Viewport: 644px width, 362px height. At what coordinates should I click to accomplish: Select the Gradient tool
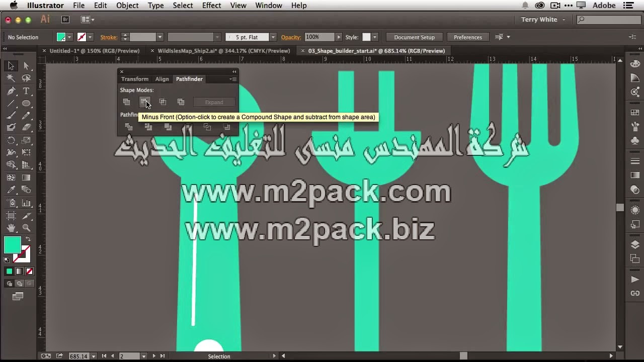tap(26, 177)
